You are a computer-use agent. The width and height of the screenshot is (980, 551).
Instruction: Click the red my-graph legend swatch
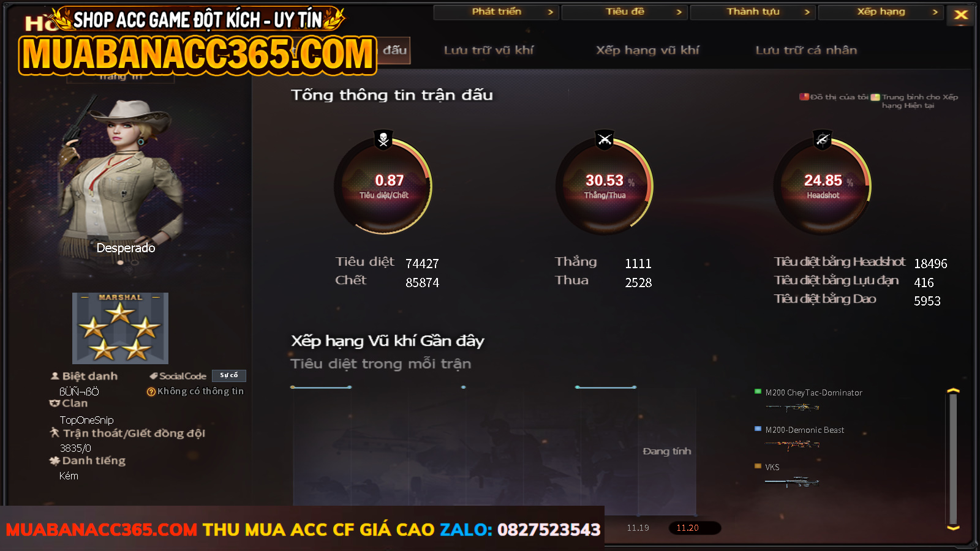click(x=804, y=97)
